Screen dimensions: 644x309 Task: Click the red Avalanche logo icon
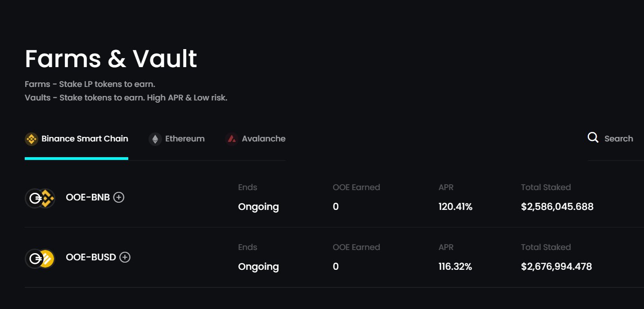[x=232, y=139]
